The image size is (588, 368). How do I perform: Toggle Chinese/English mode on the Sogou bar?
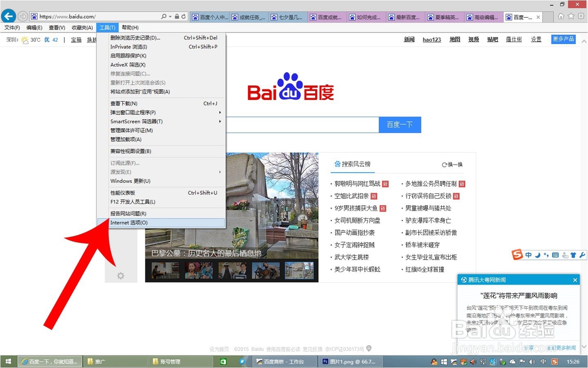click(x=527, y=255)
